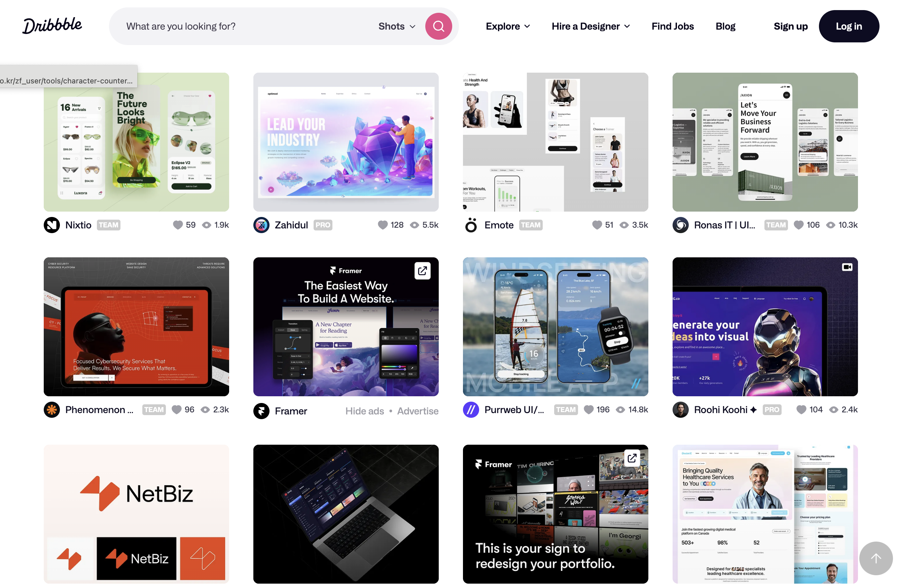897x588 pixels.
Task: Click the pink search magnifier icon
Action: [438, 26]
